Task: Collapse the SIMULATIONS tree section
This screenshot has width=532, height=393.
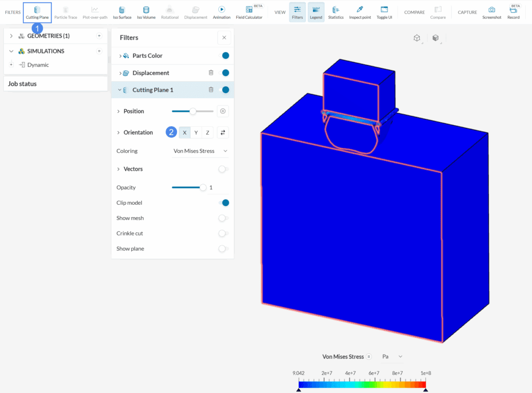Action: (11, 51)
